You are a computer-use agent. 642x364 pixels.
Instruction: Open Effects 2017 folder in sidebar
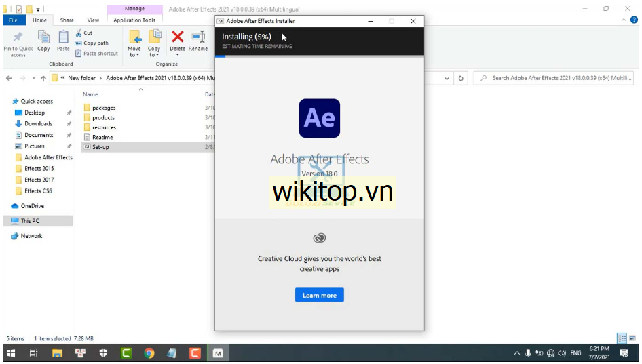tap(39, 180)
